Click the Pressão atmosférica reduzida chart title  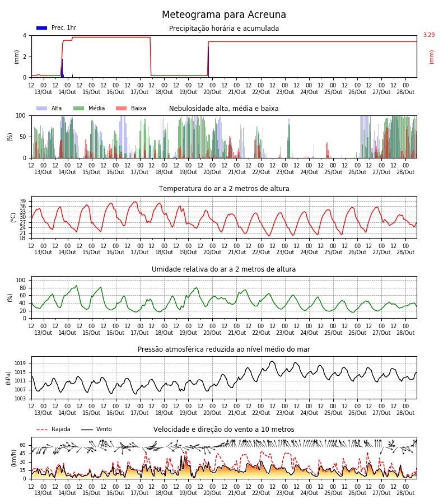[x=224, y=349]
